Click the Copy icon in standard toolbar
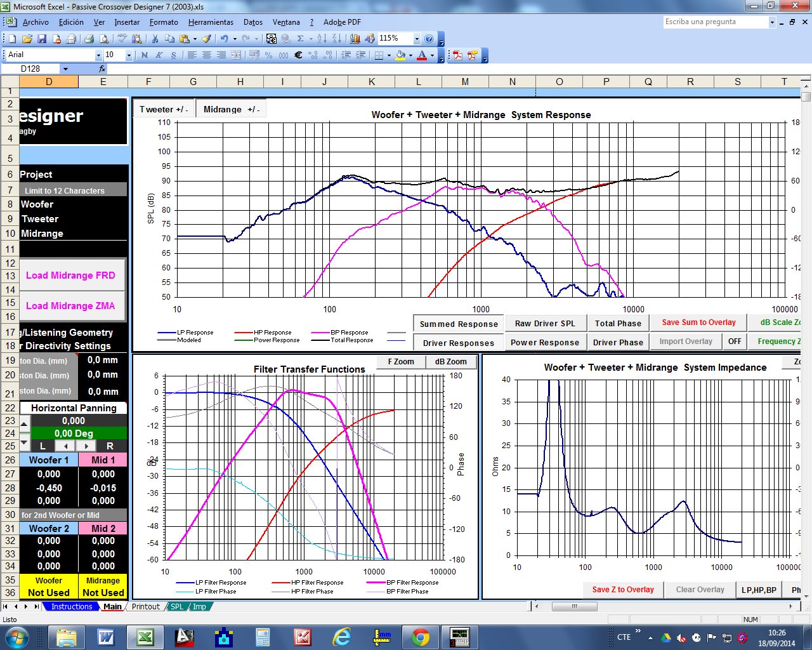The image size is (812, 650). coord(169,39)
